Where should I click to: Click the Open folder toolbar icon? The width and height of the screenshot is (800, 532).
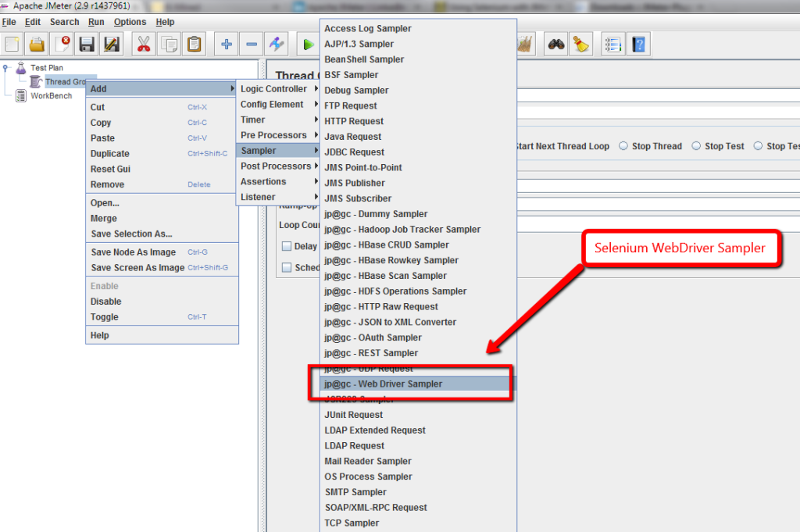[x=37, y=45]
